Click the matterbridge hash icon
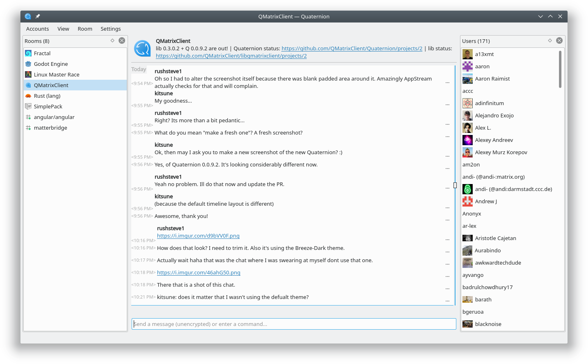Image resolution: width=588 pixels, height=364 pixels. pyautogui.click(x=28, y=128)
